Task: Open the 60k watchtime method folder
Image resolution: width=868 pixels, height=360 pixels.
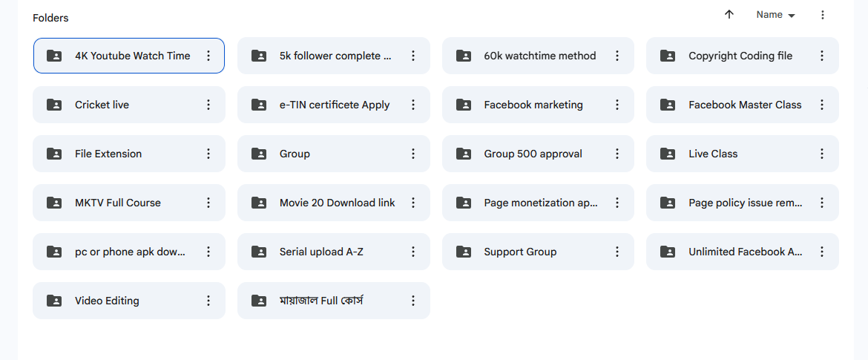Action: click(539, 56)
